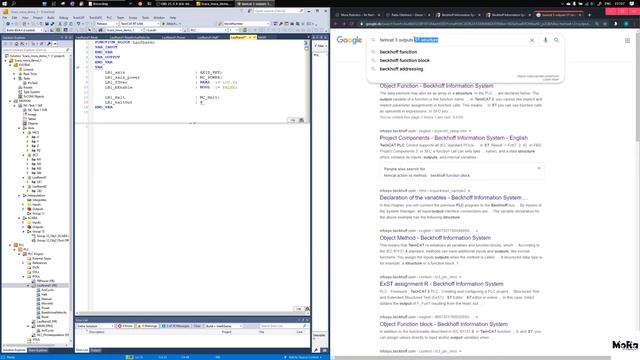Close the People also search for box

pyautogui.click(x=539, y=169)
